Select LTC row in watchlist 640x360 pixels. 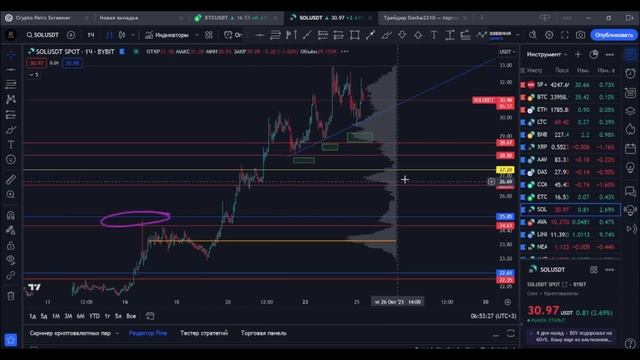pos(570,122)
